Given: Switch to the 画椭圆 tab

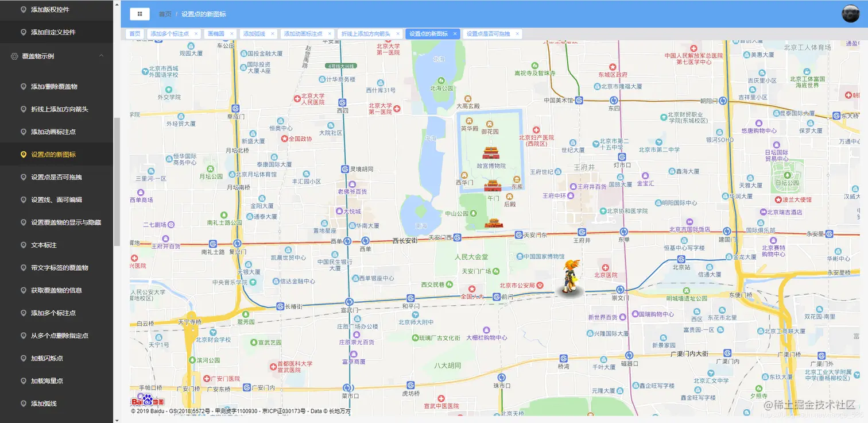Looking at the screenshot, I should [216, 33].
